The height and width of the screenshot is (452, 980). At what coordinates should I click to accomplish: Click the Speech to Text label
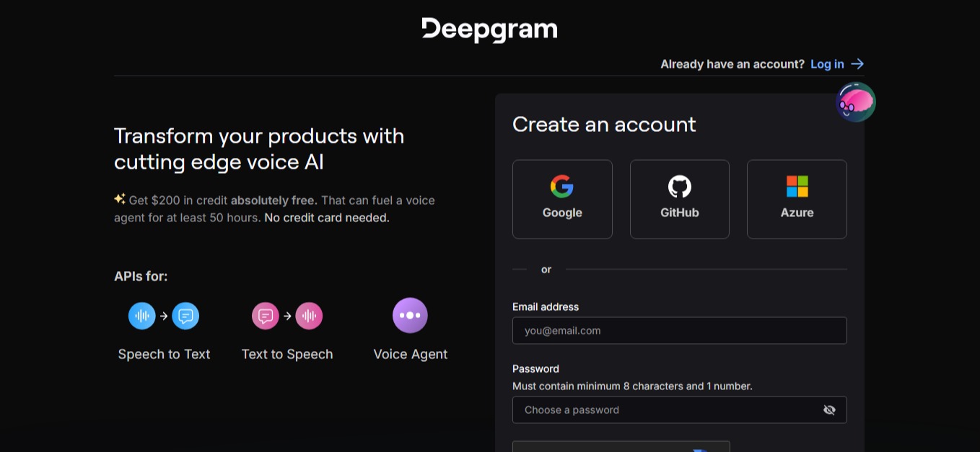pos(164,354)
